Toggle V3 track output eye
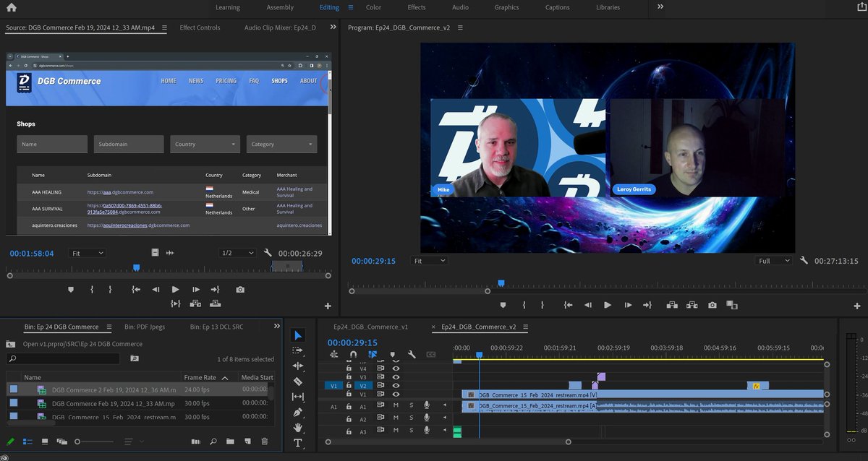 (396, 377)
